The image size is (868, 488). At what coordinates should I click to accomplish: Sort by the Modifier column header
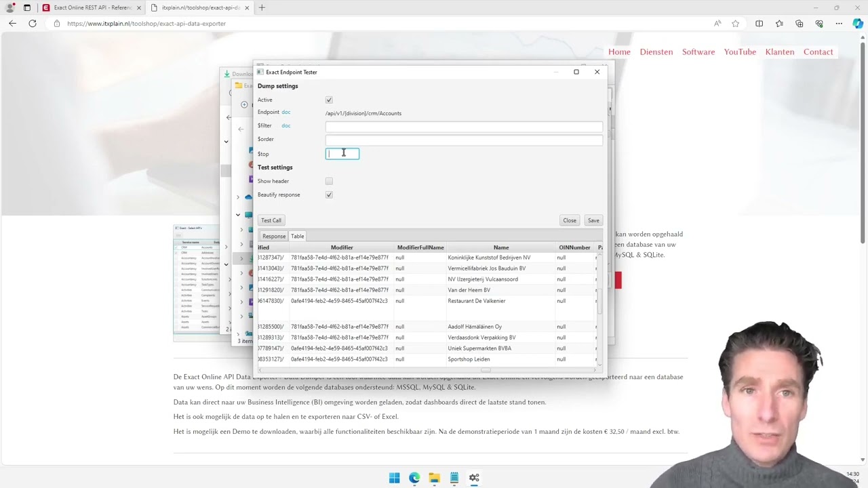tap(342, 247)
